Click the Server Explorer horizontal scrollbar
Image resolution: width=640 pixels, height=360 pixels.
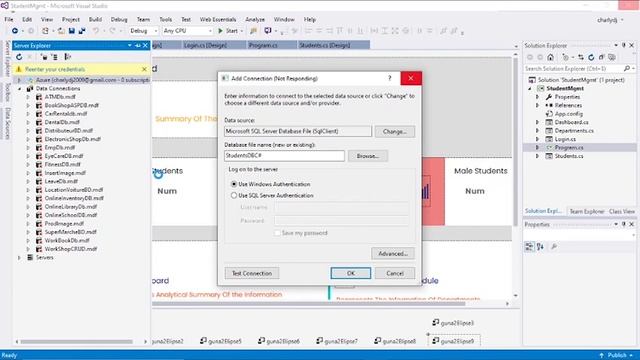tap(77, 342)
